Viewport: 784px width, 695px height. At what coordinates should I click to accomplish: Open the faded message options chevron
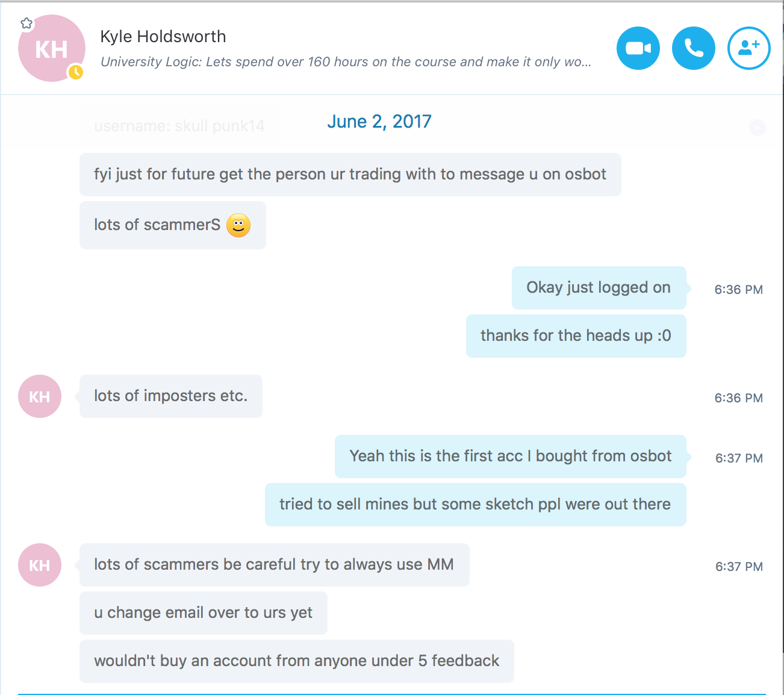pyautogui.click(x=757, y=127)
